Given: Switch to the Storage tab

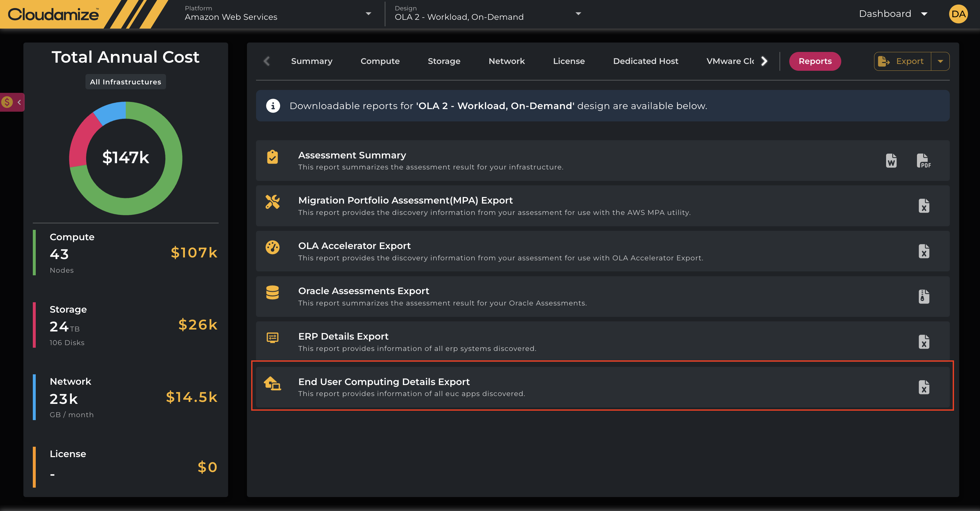Looking at the screenshot, I should point(444,61).
